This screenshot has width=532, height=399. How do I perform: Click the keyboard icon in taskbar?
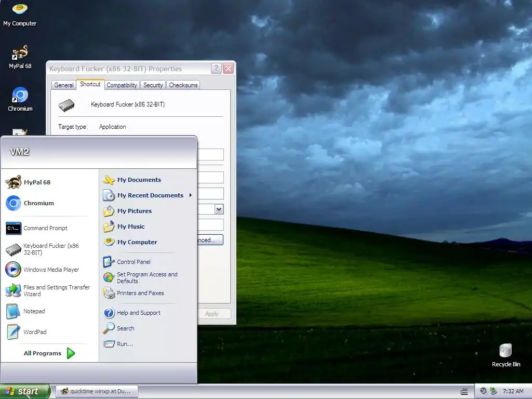(x=464, y=392)
